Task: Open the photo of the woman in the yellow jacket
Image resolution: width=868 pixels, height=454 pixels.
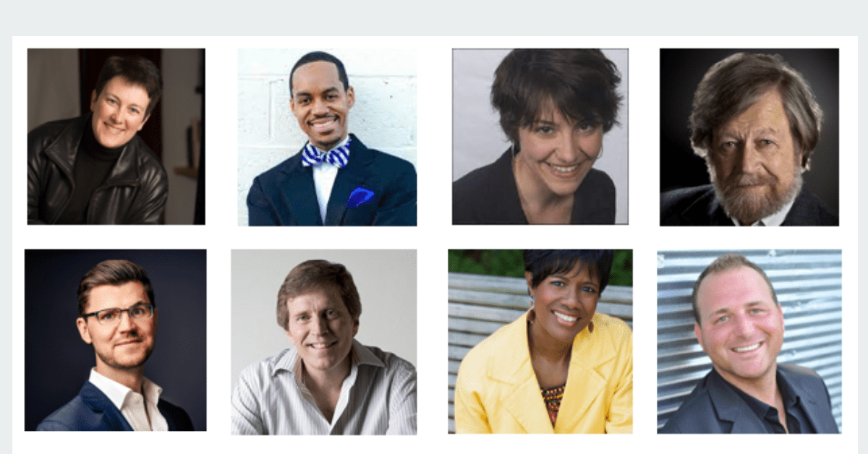Action: click(540, 341)
